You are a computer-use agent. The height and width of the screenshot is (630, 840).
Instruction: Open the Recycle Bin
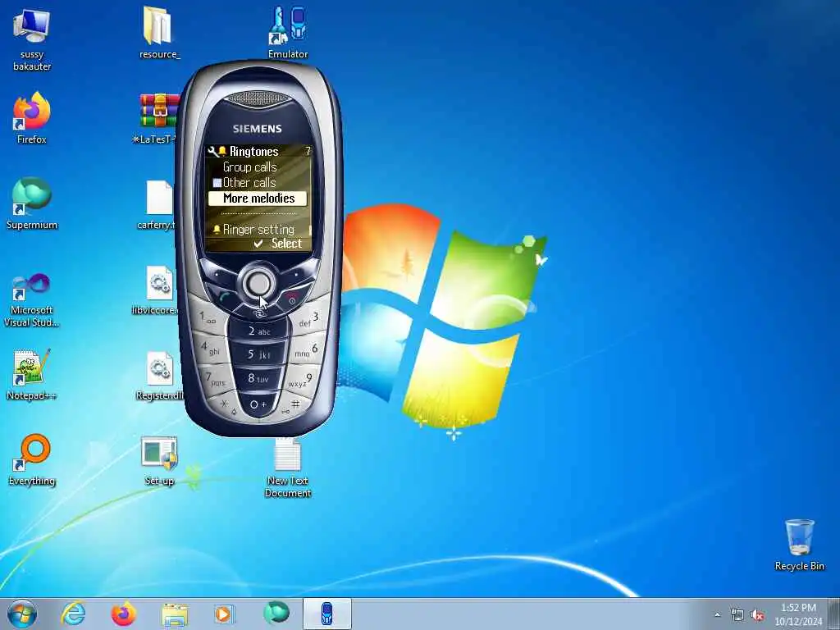[799, 545]
